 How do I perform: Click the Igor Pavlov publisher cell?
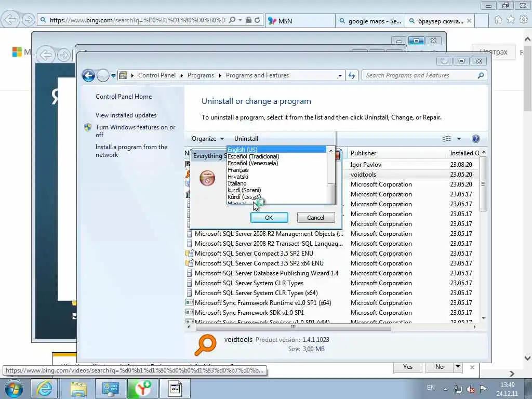click(366, 165)
